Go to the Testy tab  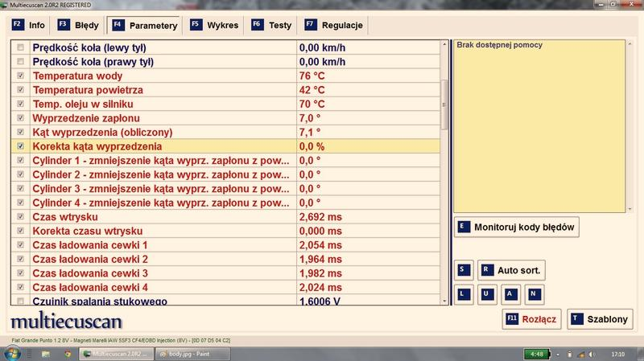point(271,26)
